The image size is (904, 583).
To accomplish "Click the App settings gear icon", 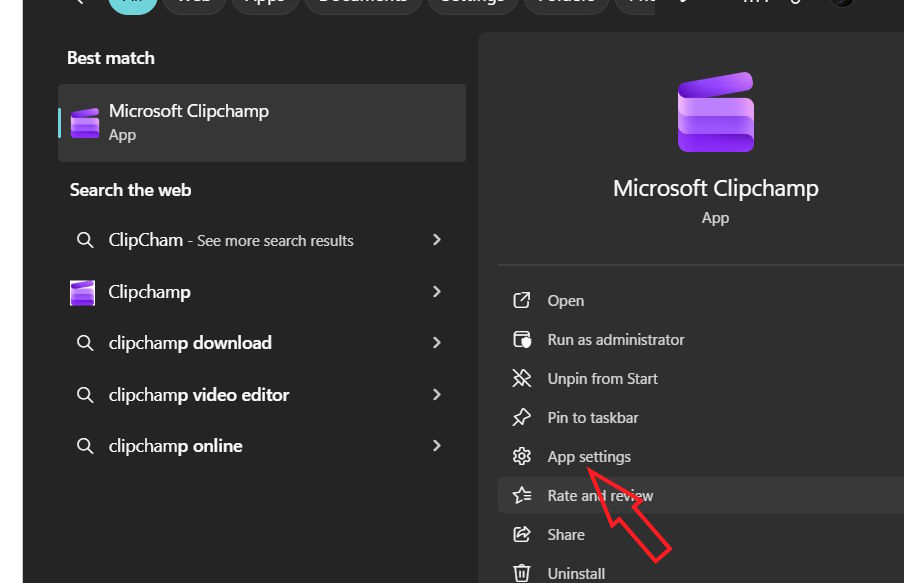I will tap(521, 456).
